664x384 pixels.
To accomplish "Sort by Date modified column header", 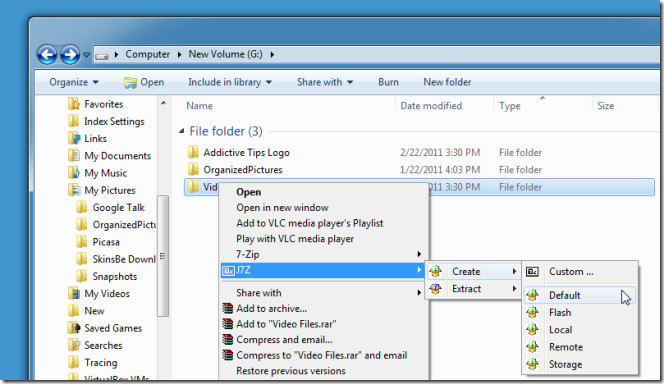I will point(431,106).
